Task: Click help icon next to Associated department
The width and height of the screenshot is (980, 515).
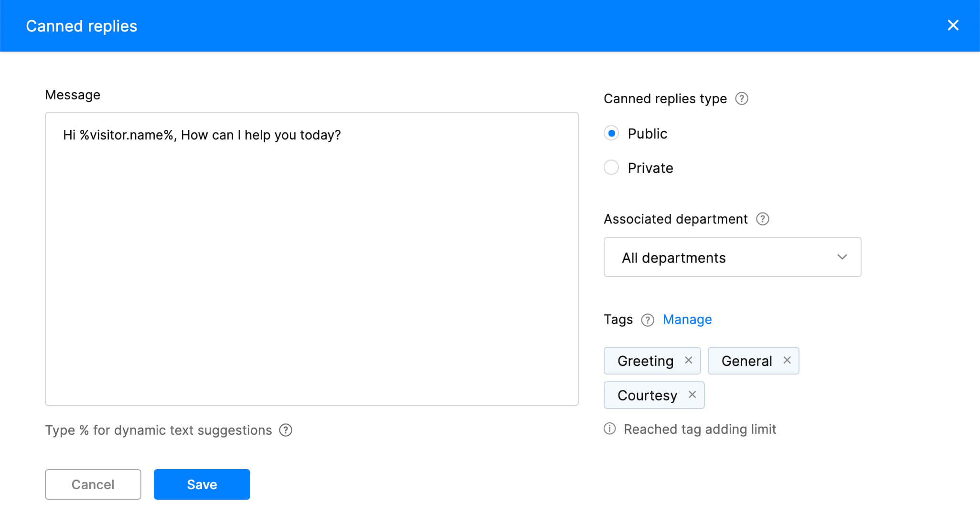Action: point(762,219)
